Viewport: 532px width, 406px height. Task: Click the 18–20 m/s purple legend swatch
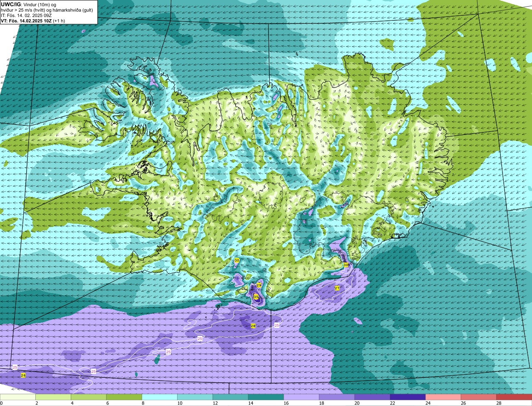pos(337,397)
